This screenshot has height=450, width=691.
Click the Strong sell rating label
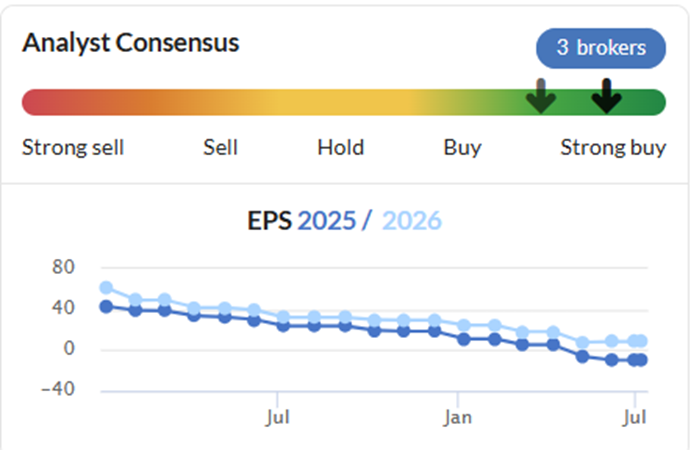point(73,148)
